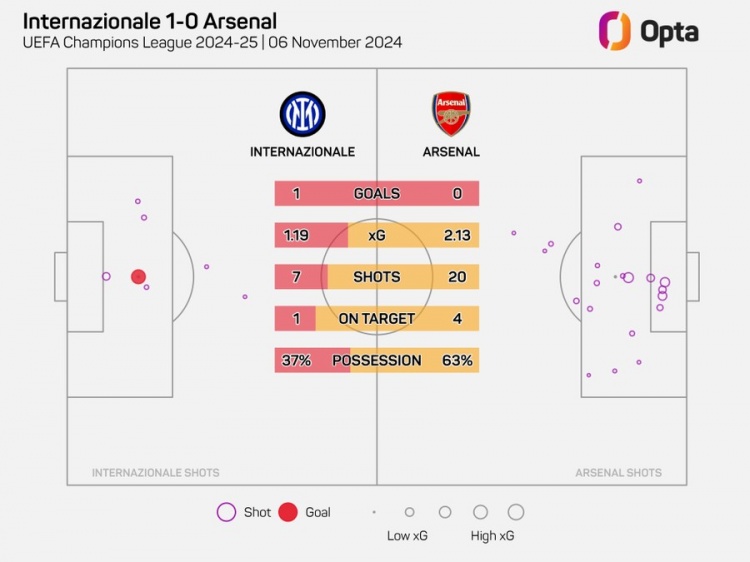750x562 pixels.
Task: Click Inter's 1.19 xG value
Action: tap(296, 235)
